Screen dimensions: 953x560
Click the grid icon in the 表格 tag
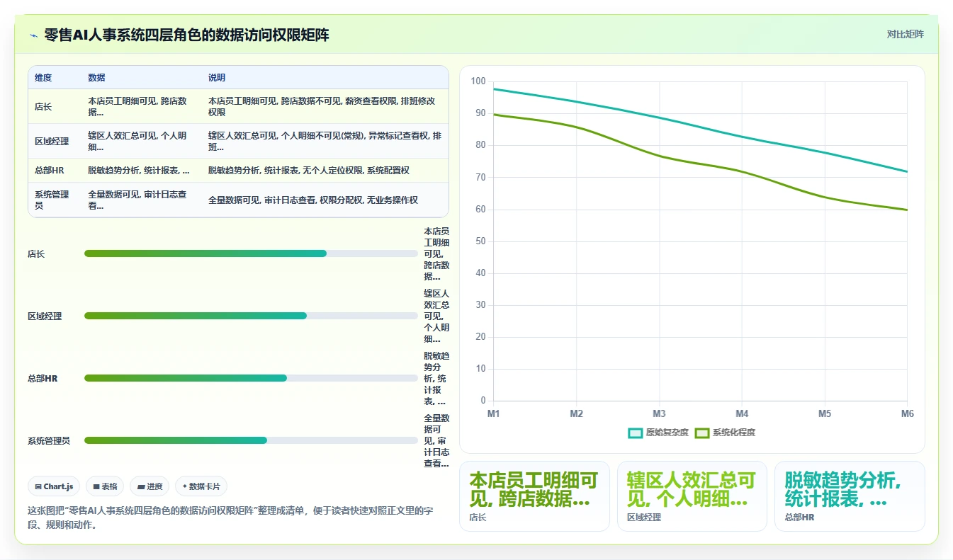point(96,487)
